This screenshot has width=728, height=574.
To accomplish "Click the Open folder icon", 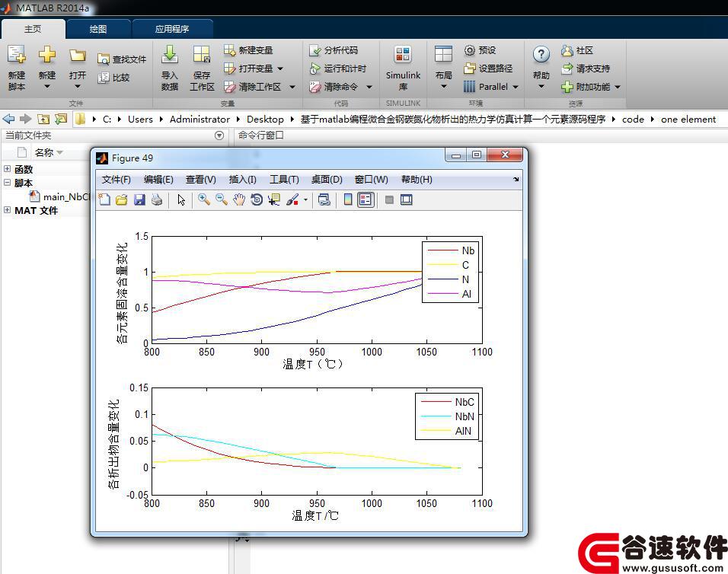I will pyautogui.click(x=78, y=56).
